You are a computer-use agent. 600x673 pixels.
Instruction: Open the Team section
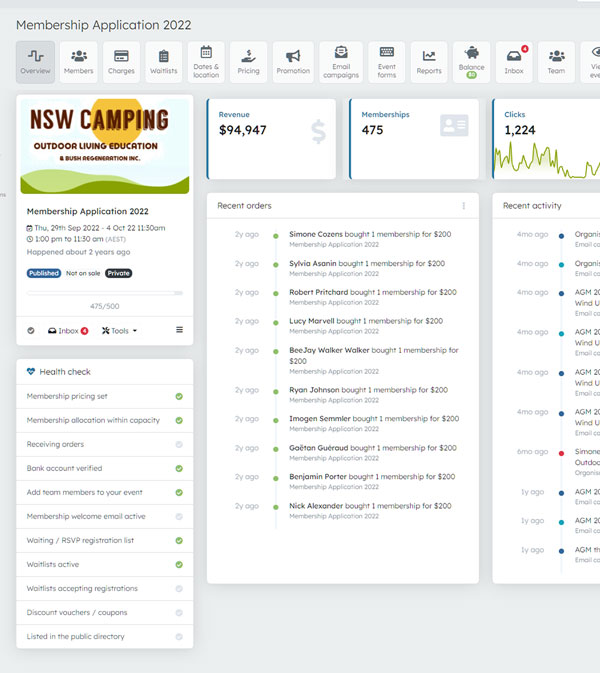point(556,62)
